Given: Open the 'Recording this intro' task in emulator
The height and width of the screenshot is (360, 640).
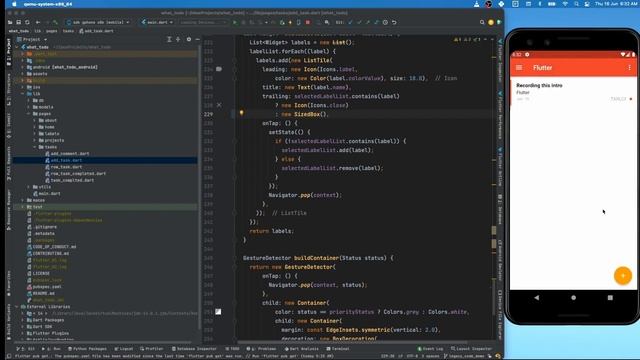Looking at the screenshot, I should pyautogui.click(x=573, y=92).
